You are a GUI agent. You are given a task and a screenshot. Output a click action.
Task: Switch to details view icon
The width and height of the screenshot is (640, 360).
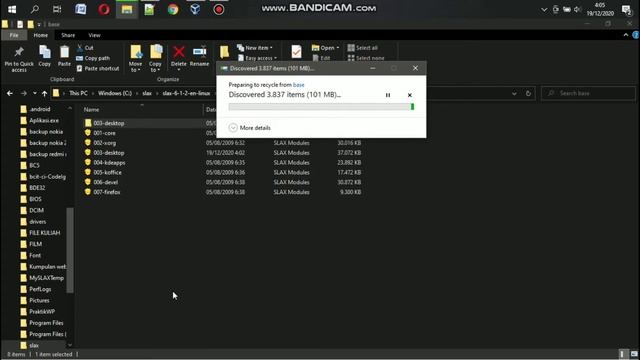(622, 354)
